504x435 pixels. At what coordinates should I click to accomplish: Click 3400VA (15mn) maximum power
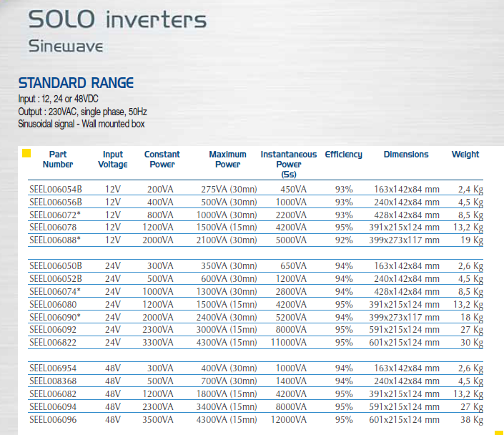(227, 406)
